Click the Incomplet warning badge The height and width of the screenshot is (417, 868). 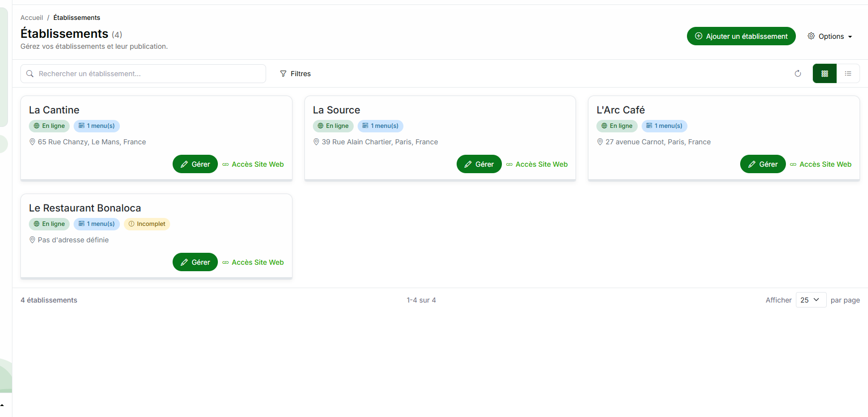pos(147,224)
